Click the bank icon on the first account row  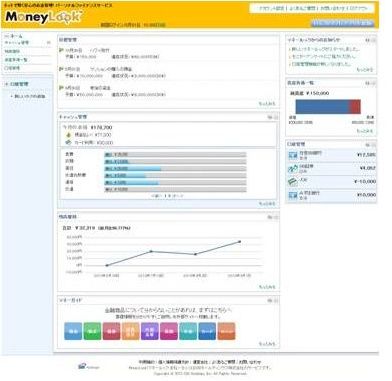[x=293, y=155]
